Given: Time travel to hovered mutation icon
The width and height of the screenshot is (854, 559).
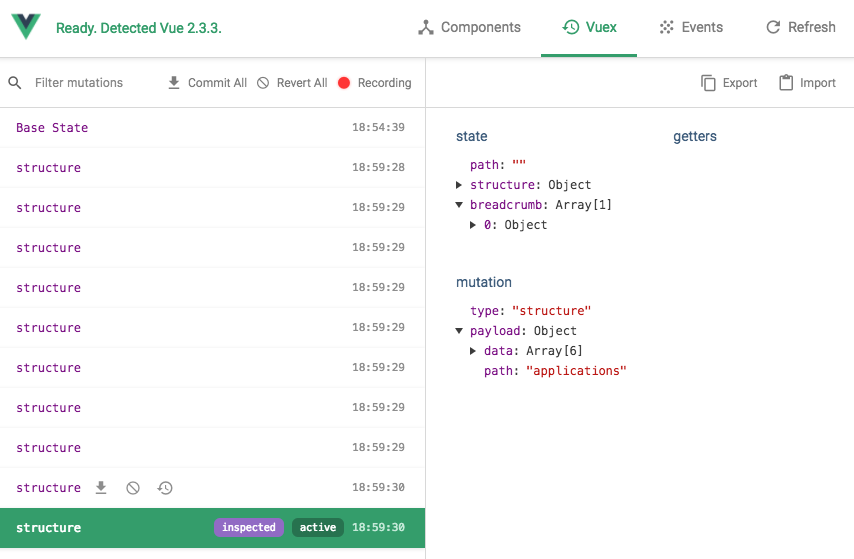Looking at the screenshot, I should [x=165, y=488].
